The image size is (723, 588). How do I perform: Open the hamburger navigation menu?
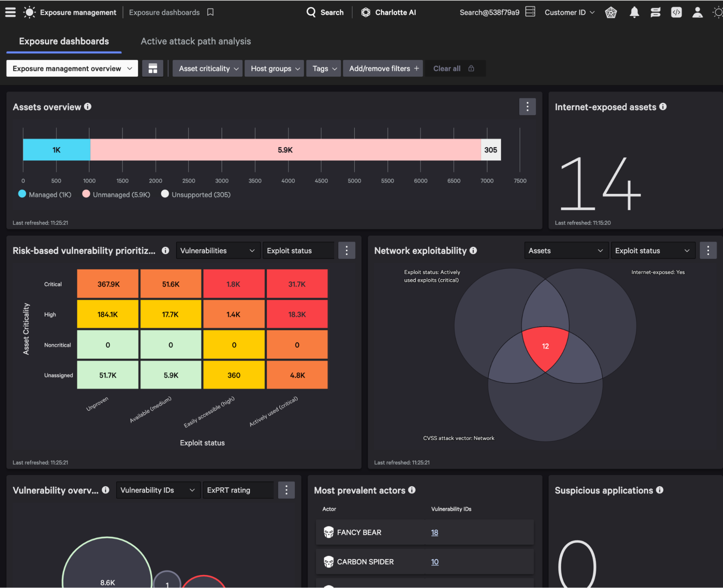(10, 12)
